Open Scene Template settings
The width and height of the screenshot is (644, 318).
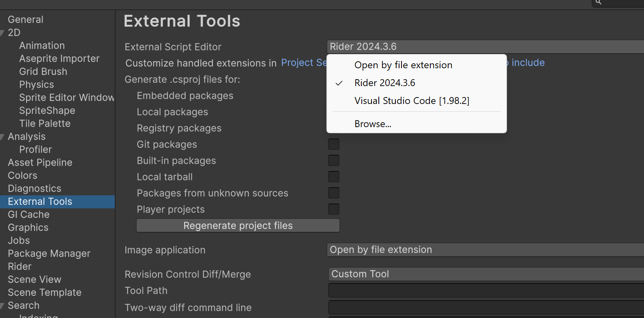pos(45,292)
